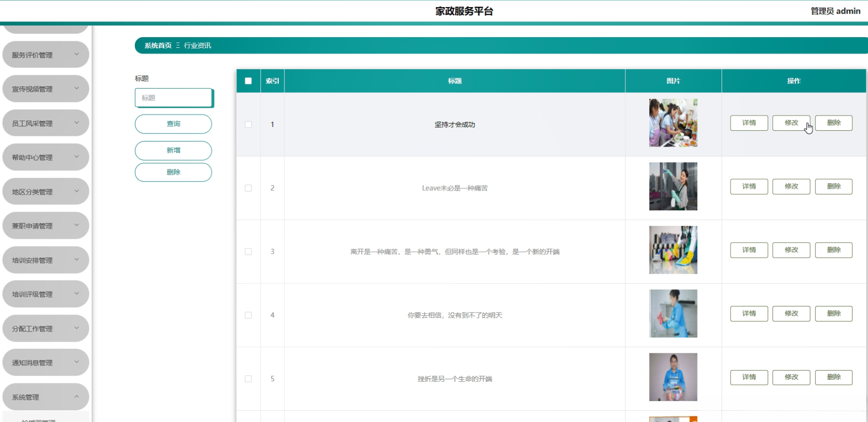Open the 分配工作管理 sidebar menu
Screen dimensions: 868x422
click(46, 328)
